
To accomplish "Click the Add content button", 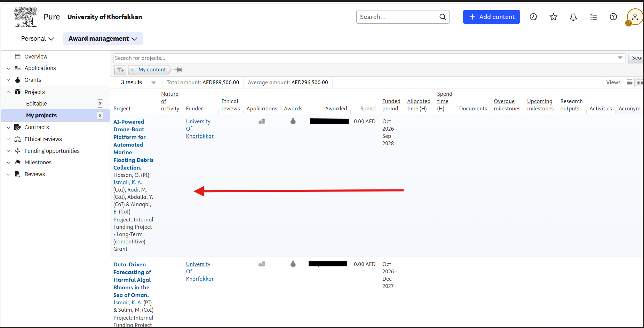I will [491, 17].
